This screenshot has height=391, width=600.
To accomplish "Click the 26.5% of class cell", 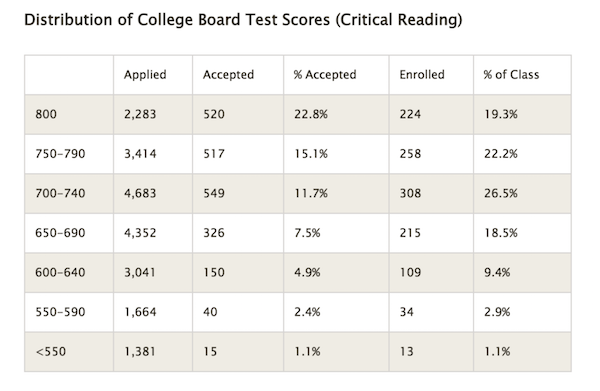I will click(501, 193).
